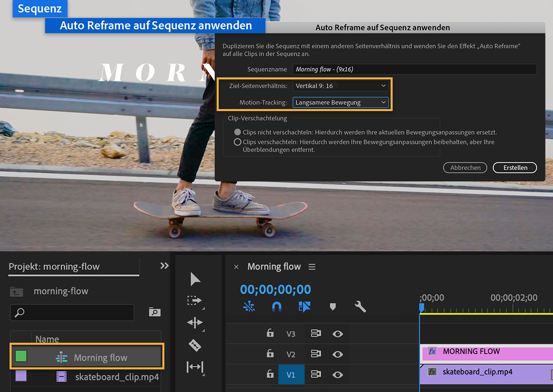This screenshot has width=553, height=392.
Task: Sort project items by Name column
Action: tap(47, 339)
